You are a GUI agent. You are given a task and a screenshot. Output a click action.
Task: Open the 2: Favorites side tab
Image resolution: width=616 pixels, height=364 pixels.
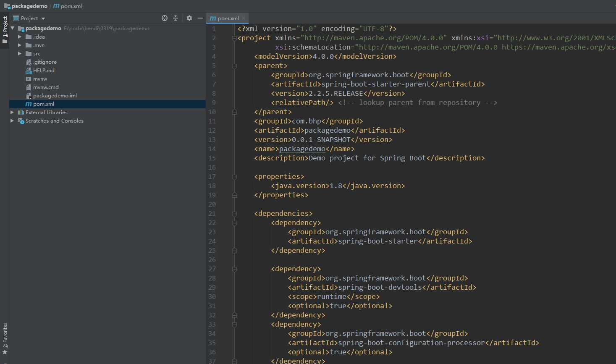click(5, 338)
